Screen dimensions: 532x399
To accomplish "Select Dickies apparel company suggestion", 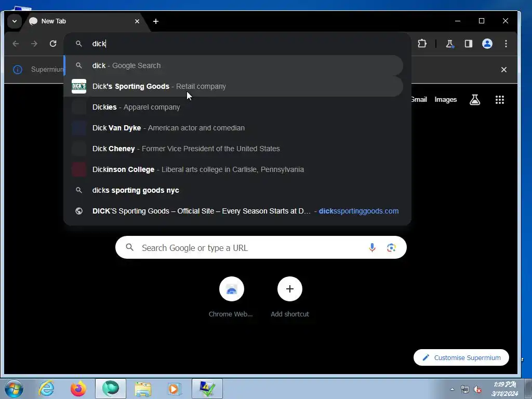I will 233,107.
